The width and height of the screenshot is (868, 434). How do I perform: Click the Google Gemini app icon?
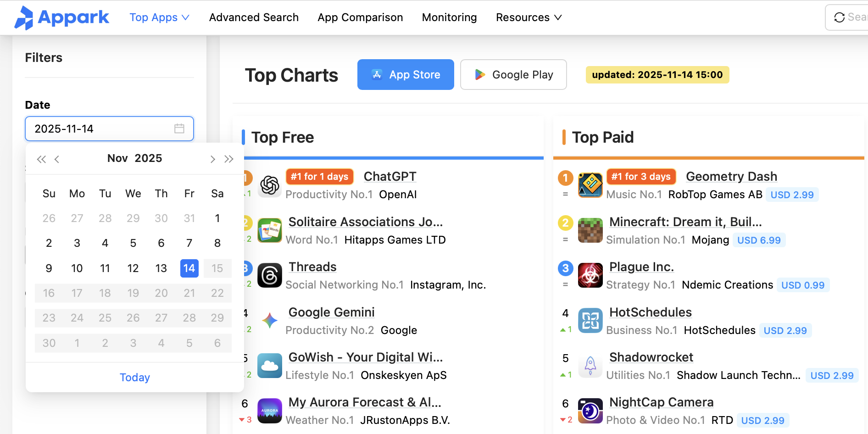270,321
